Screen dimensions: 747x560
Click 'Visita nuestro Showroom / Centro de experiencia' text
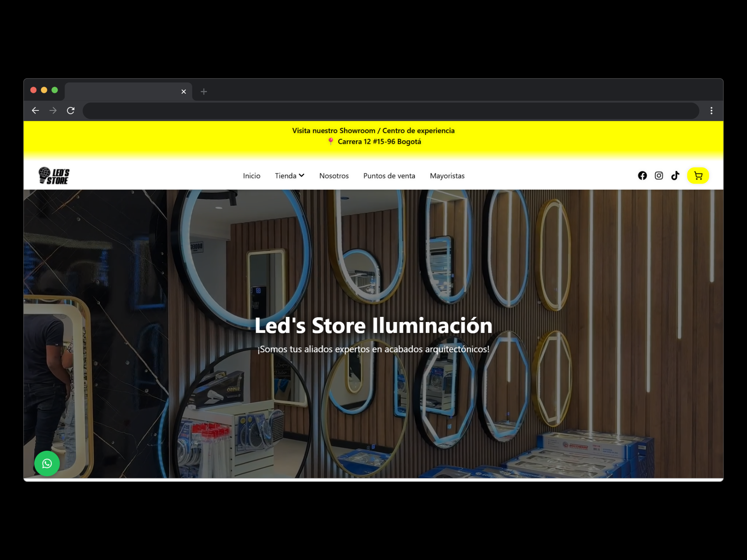(x=373, y=131)
